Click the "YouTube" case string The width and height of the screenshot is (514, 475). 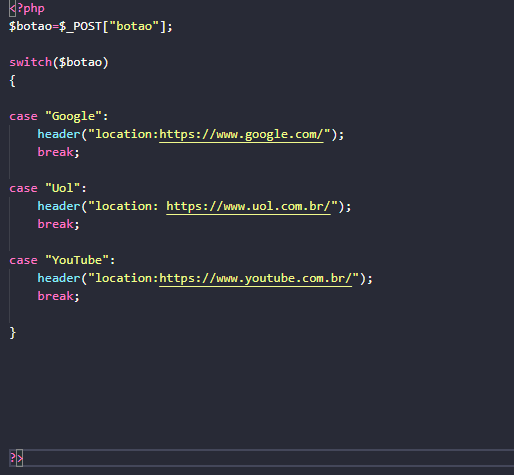pyautogui.click(x=77, y=260)
